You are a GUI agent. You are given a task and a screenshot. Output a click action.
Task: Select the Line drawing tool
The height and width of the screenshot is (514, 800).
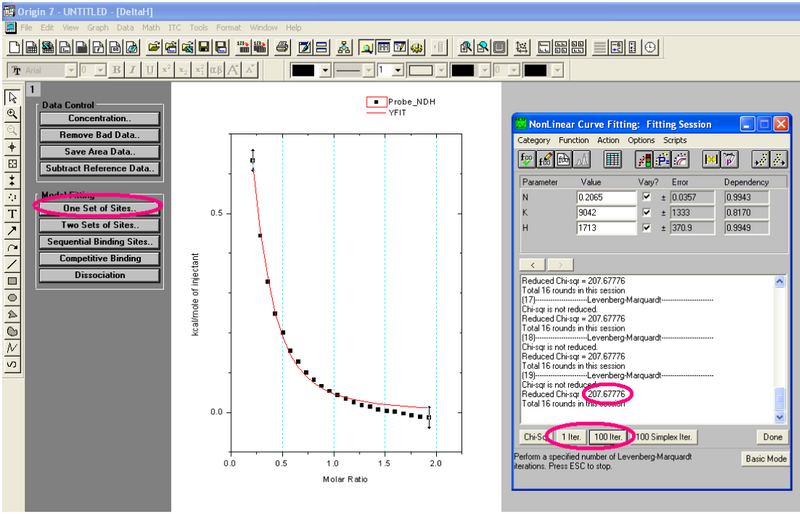coord(12,264)
